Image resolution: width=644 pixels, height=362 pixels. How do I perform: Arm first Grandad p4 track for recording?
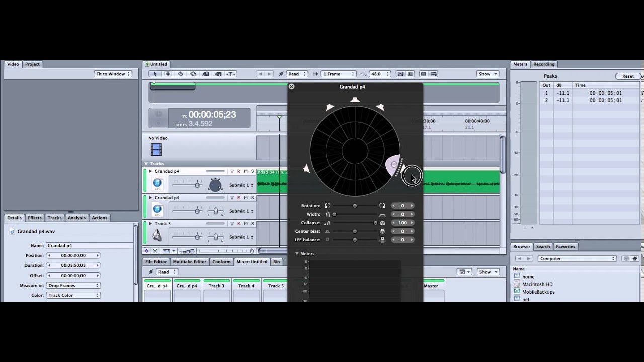pos(239,171)
